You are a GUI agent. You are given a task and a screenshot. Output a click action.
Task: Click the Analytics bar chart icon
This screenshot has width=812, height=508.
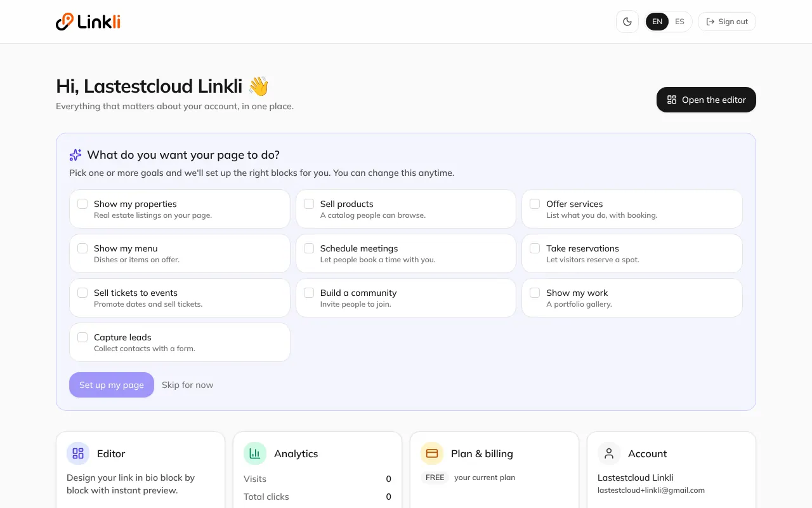tap(255, 453)
